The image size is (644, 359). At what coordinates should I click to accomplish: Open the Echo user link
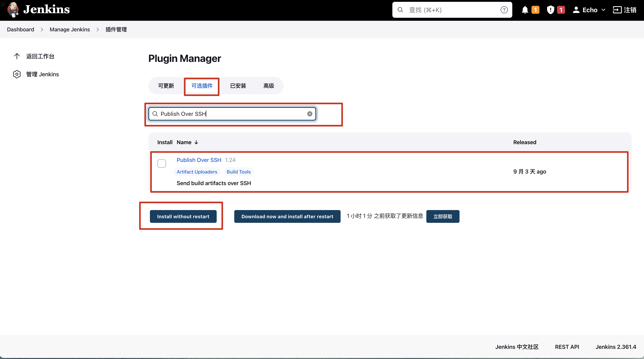point(590,10)
